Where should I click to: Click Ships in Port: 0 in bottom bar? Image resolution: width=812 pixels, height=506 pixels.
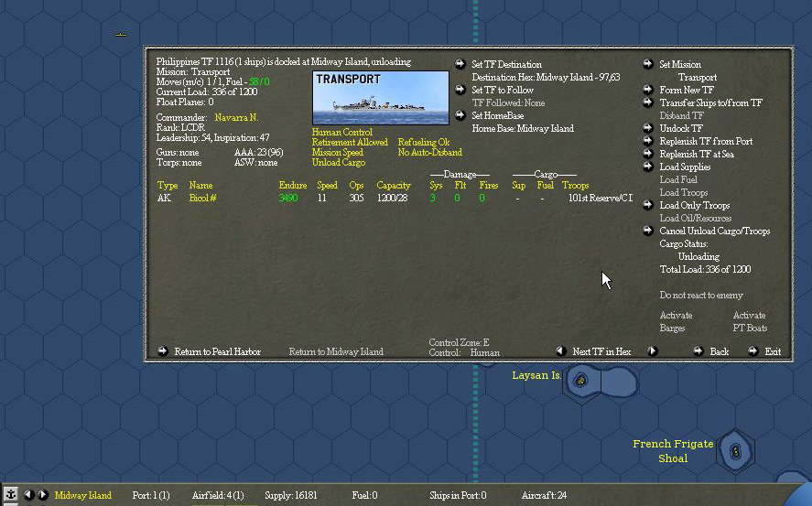pyautogui.click(x=458, y=495)
